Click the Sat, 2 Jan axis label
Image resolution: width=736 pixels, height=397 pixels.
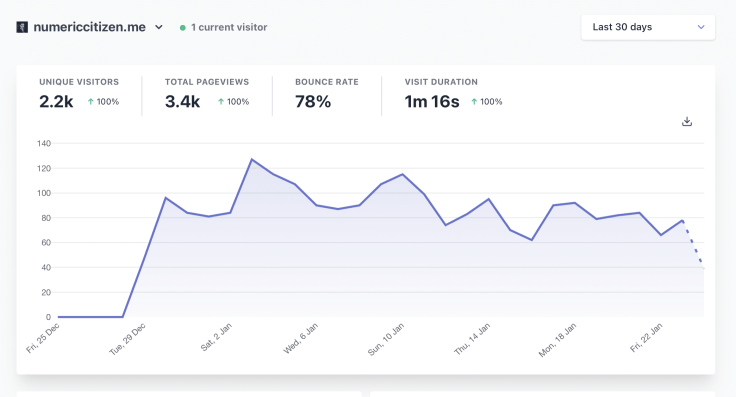[216, 337]
